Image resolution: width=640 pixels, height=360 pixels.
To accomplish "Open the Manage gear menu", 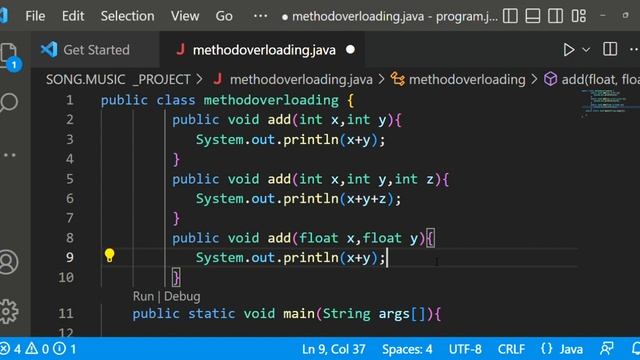I will [9, 311].
